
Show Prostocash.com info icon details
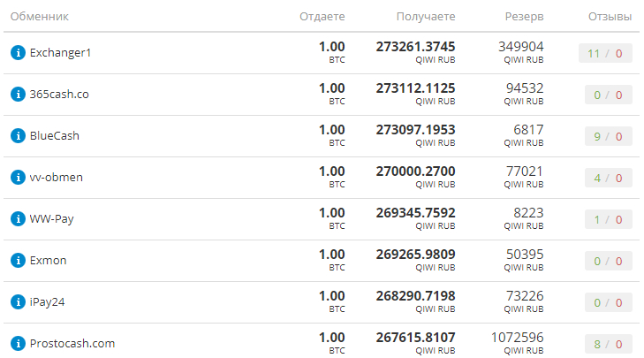click(x=18, y=343)
